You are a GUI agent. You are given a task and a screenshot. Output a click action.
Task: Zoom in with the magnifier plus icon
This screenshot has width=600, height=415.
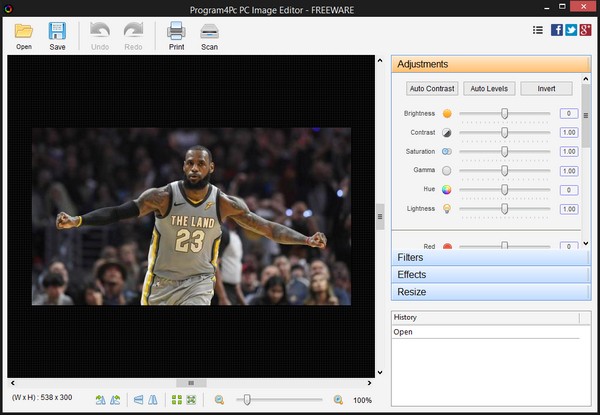tap(338, 400)
